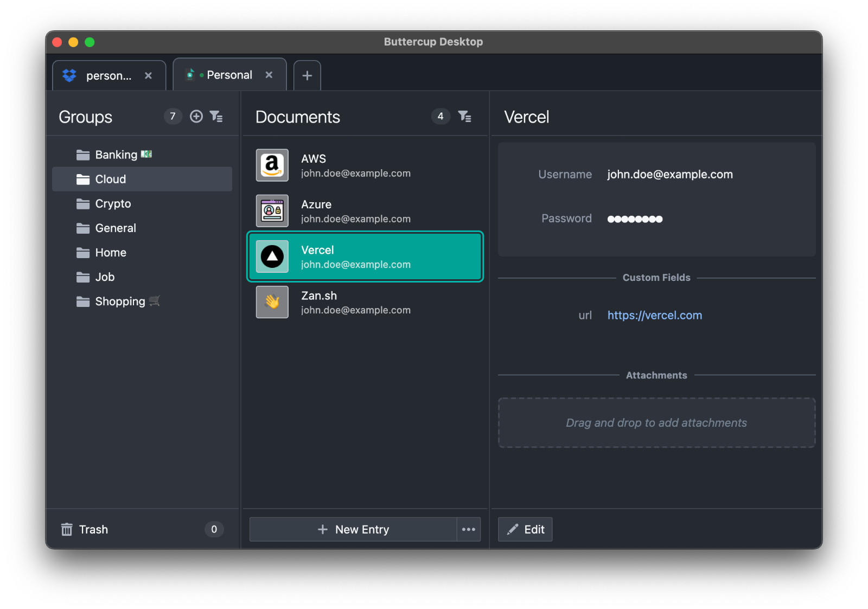Click the plus icon on New Entry button
The width and height of the screenshot is (868, 609).
[x=323, y=529]
